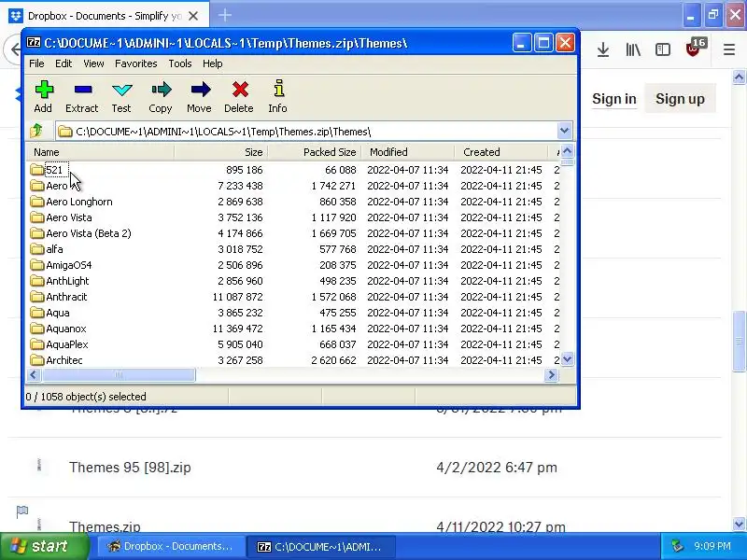Viewport: 747px width, 560px height.
Task: Select the AquaPlex folder name
Action: [67, 344]
